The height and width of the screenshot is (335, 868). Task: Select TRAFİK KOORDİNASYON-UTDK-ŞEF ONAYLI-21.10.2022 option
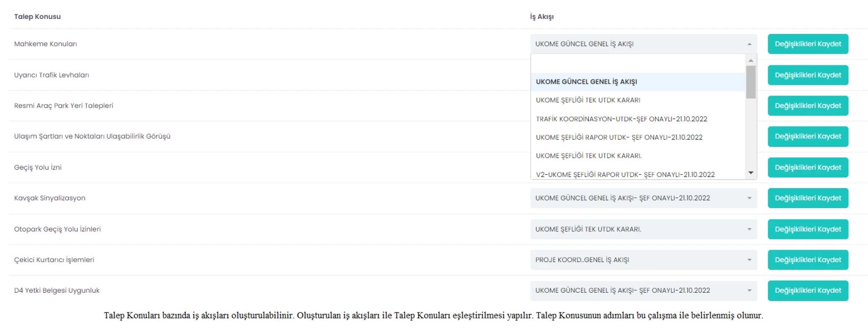tap(638, 119)
